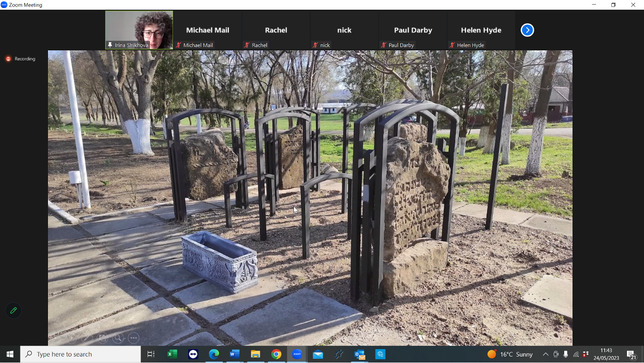Click nick's muted microphone icon
The width and height of the screenshot is (644, 363).
click(x=315, y=45)
